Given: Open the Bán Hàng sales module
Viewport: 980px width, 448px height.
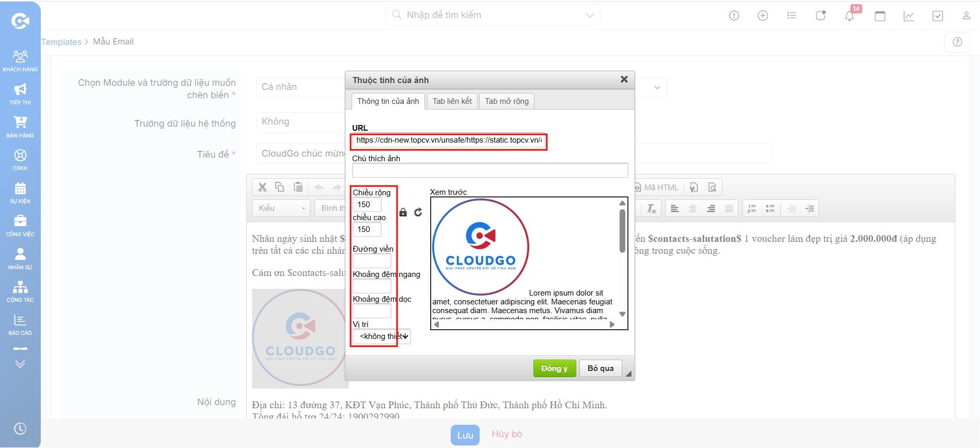Looking at the screenshot, I should 20,127.
